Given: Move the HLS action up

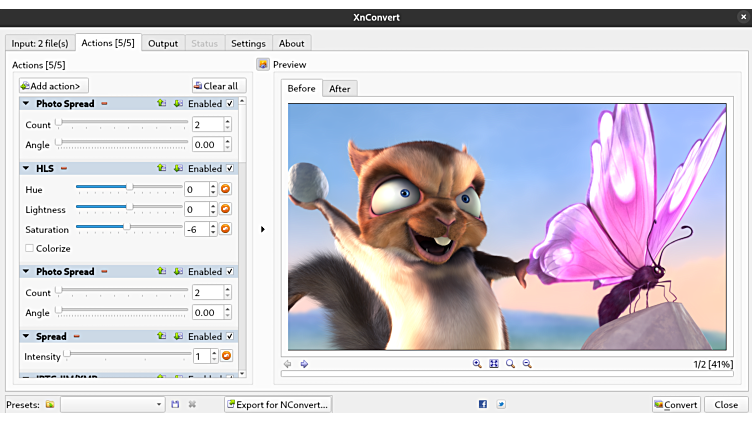Looking at the screenshot, I should [162, 168].
